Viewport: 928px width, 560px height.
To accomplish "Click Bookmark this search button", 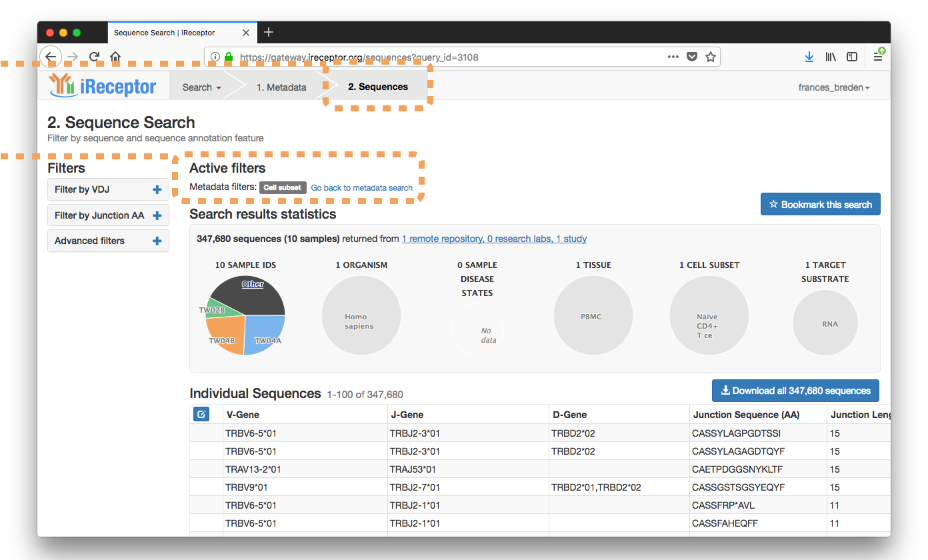I will pyautogui.click(x=820, y=205).
